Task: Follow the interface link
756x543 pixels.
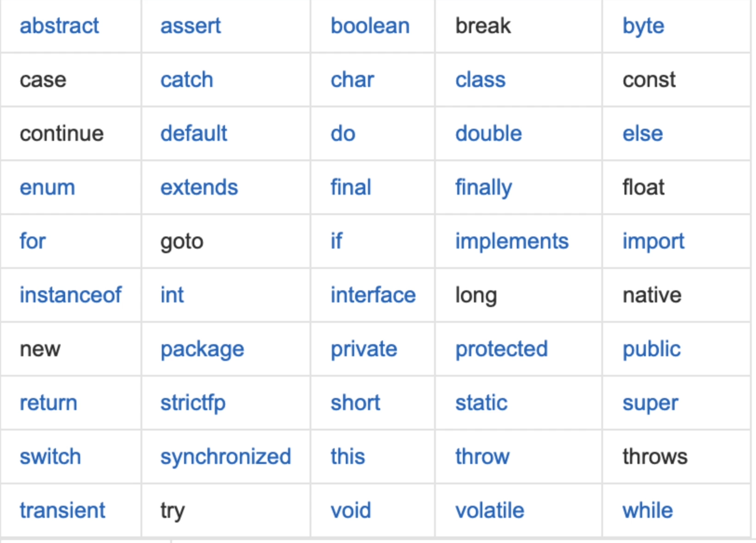Action: click(373, 295)
